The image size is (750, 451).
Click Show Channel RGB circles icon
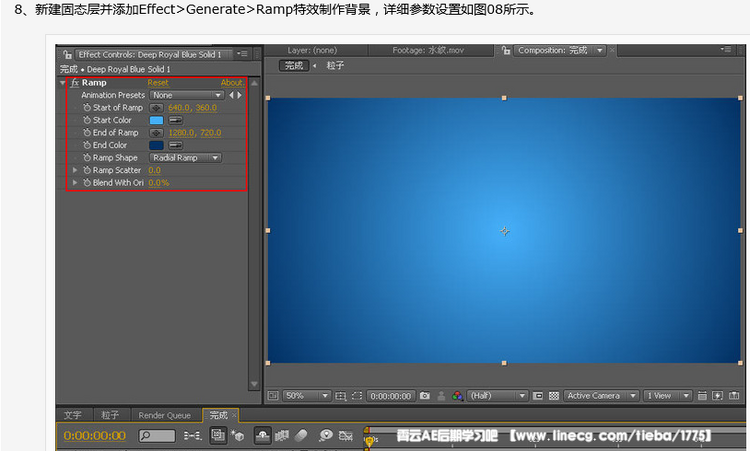(x=457, y=396)
